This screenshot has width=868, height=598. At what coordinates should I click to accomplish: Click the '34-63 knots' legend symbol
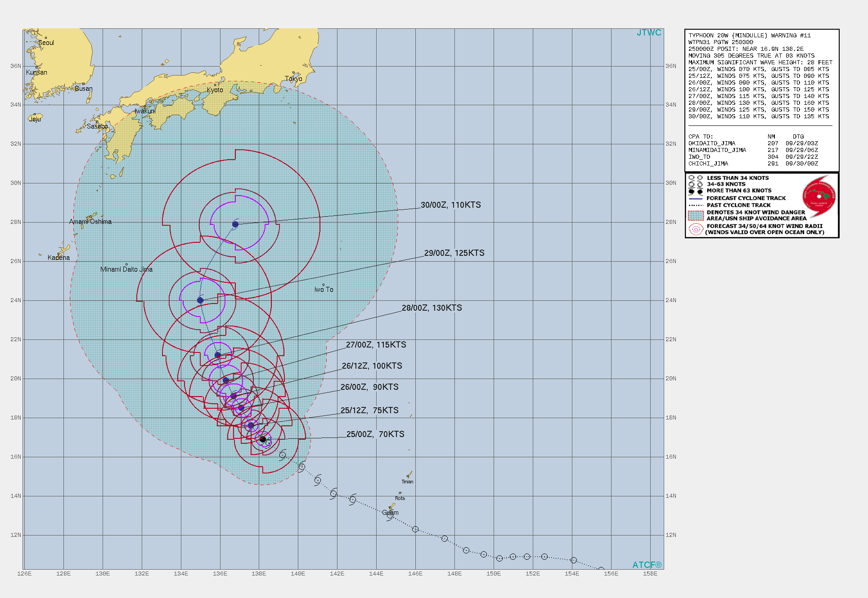696,184
